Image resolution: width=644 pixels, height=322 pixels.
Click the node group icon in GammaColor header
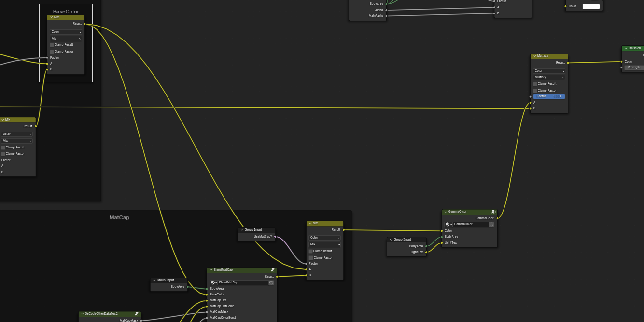click(x=493, y=212)
